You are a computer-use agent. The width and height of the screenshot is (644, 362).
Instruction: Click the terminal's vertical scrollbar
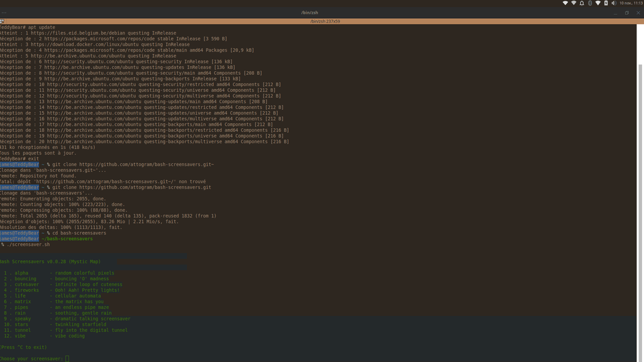click(x=640, y=189)
